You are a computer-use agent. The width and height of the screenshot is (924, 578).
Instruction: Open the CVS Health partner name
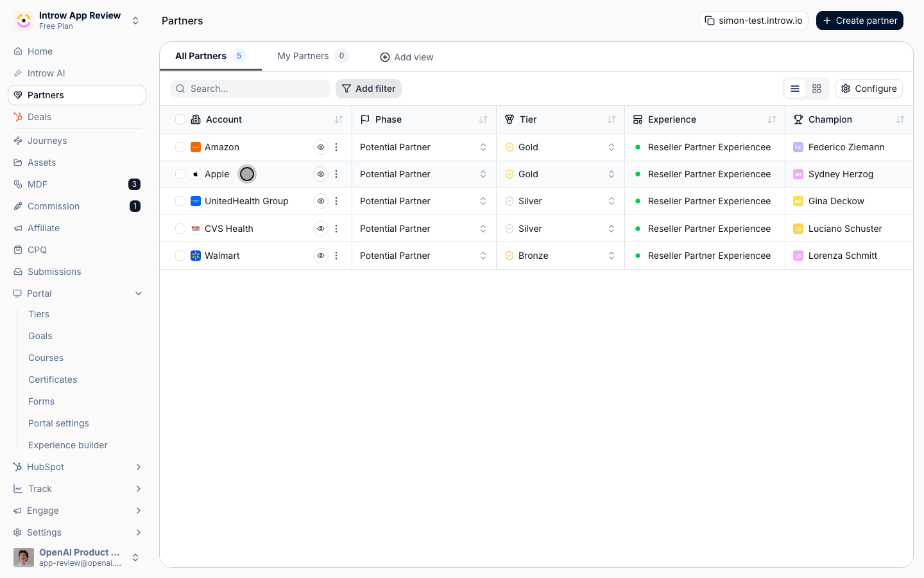pos(229,229)
